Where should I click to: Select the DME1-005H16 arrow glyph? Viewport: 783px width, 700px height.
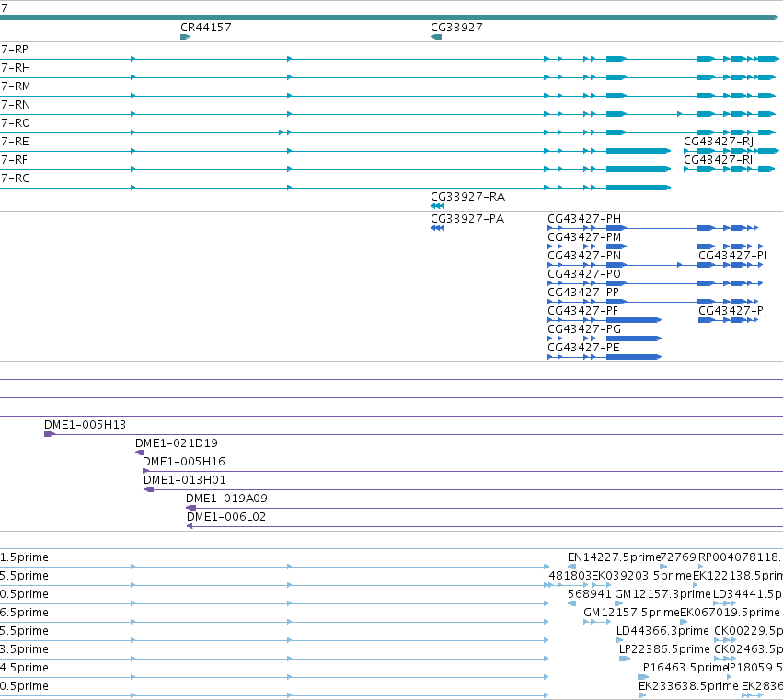146,471
